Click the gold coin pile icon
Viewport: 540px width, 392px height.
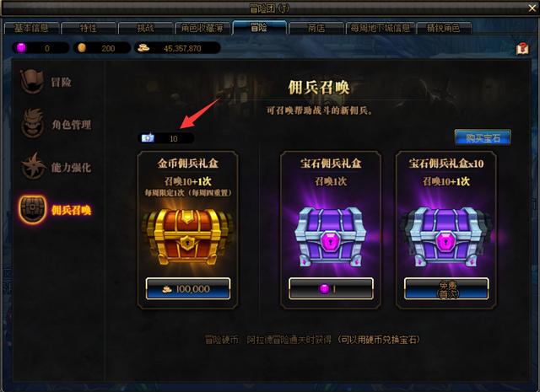[x=143, y=48]
